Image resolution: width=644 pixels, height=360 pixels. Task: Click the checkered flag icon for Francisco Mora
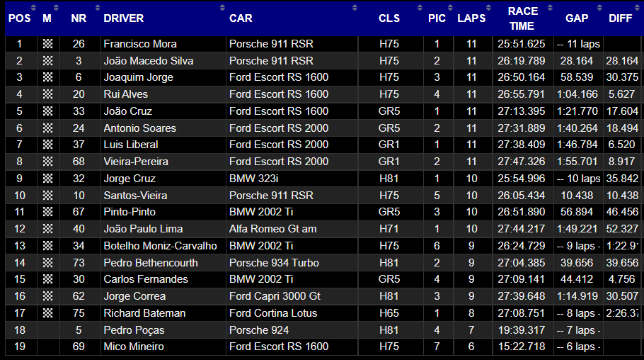(x=47, y=44)
